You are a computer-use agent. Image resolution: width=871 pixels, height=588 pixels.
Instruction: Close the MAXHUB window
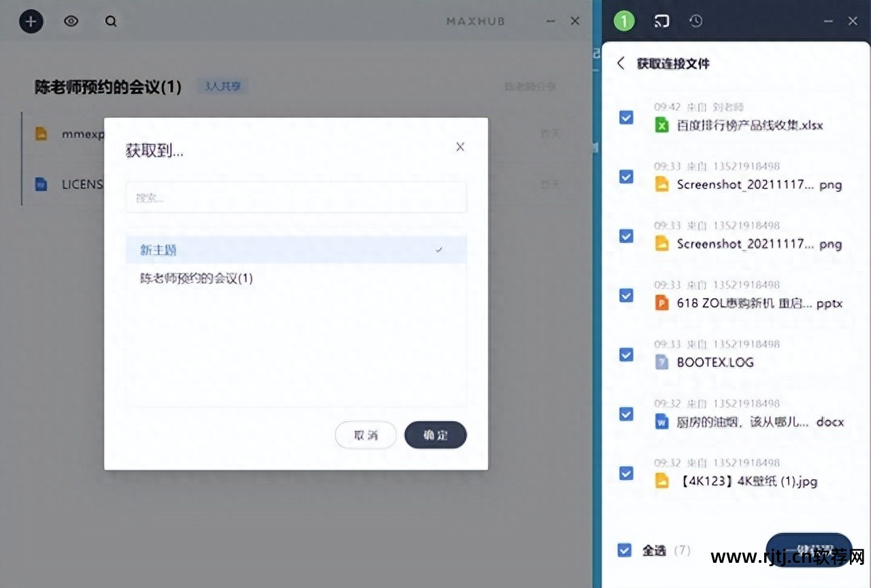(x=575, y=21)
